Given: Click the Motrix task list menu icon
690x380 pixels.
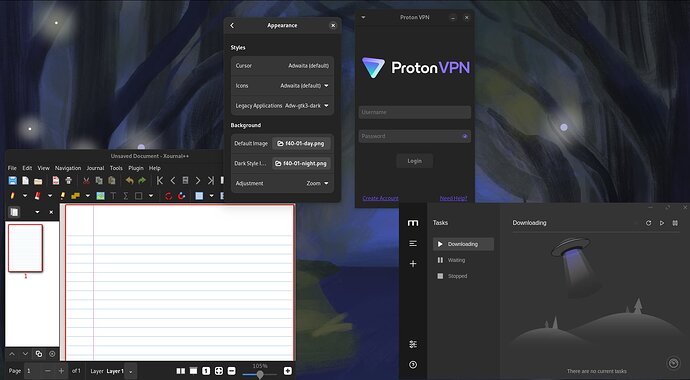Looking at the screenshot, I should pyautogui.click(x=413, y=243).
